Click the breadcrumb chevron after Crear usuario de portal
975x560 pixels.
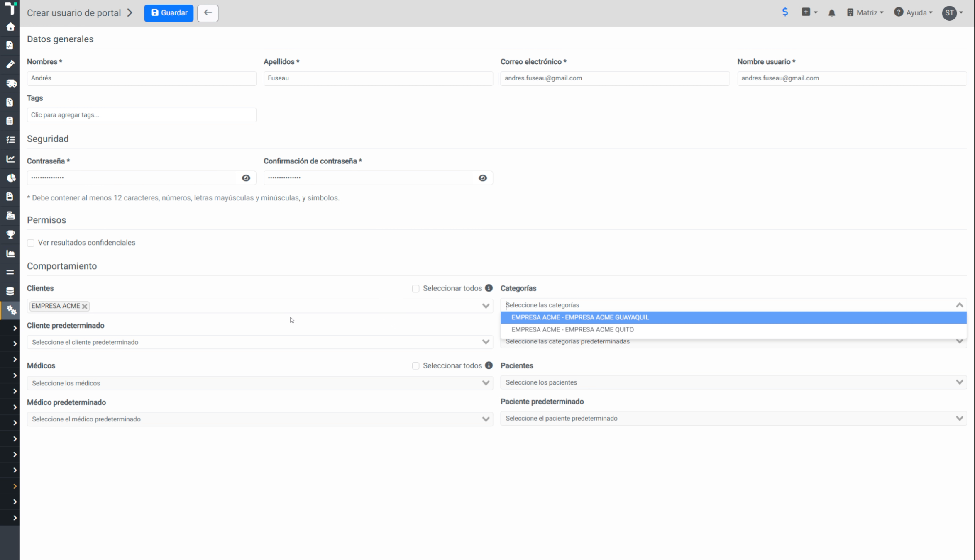130,13
